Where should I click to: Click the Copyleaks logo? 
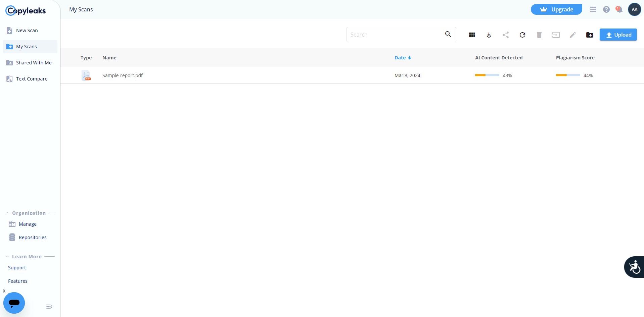pos(26,11)
